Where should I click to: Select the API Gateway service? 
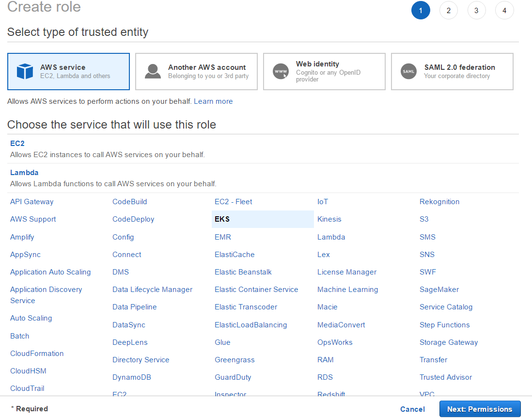click(x=31, y=202)
